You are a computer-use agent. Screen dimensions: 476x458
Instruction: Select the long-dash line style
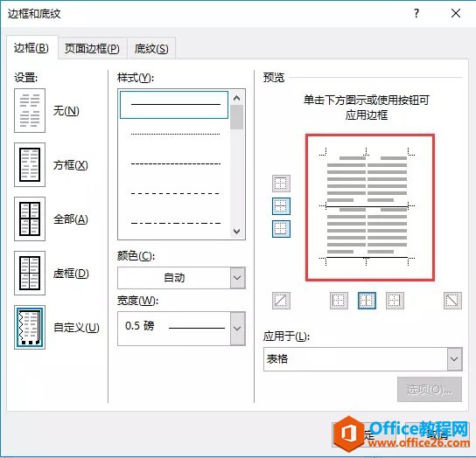tap(175, 193)
